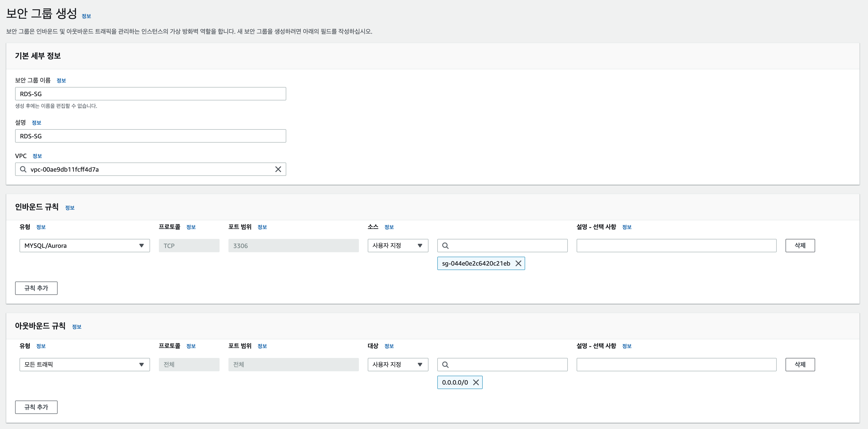Screen dimensions: 868x429
Task: Click the 설명 RDS-SG input field
Action: [150, 136]
